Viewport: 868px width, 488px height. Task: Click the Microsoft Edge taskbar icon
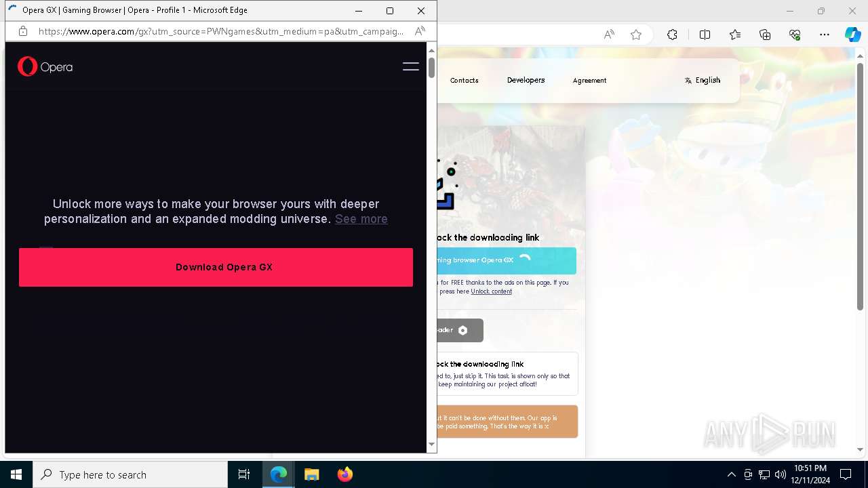(279, 474)
